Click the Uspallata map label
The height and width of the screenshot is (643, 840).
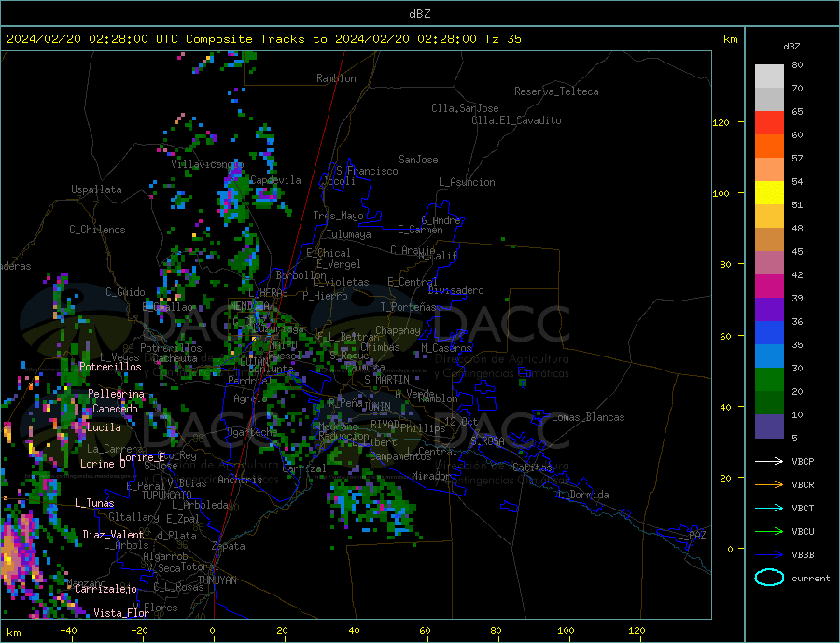coord(96,189)
